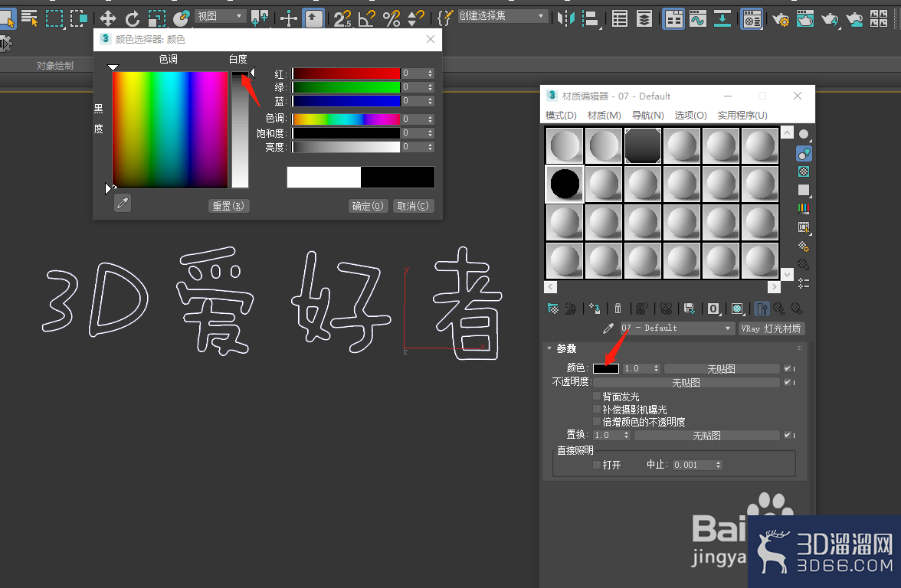Click Reset Map/Mtl trash can icon
The image size is (901, 588).
(x=618, y=309)
